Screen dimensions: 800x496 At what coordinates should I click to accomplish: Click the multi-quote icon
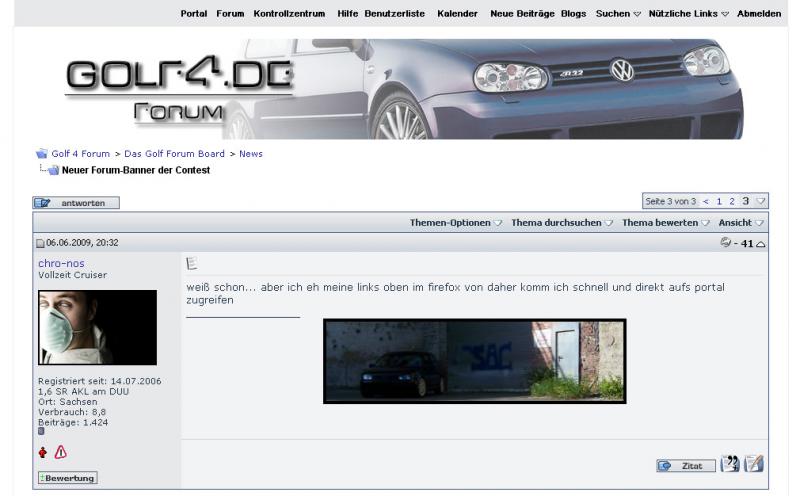coord(730,464)
